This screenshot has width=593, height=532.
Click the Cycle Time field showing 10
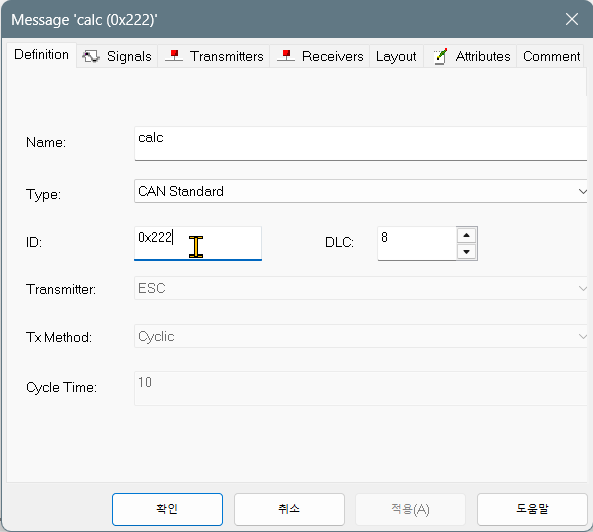pos(360,388)
